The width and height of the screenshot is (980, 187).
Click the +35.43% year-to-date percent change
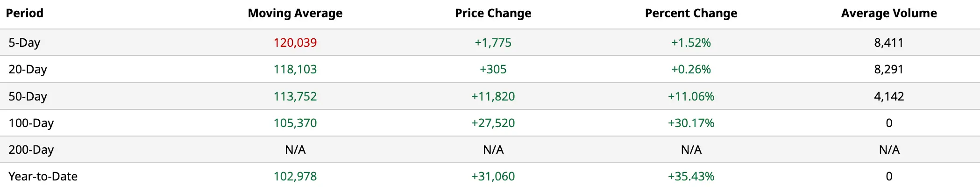(691, 176)
